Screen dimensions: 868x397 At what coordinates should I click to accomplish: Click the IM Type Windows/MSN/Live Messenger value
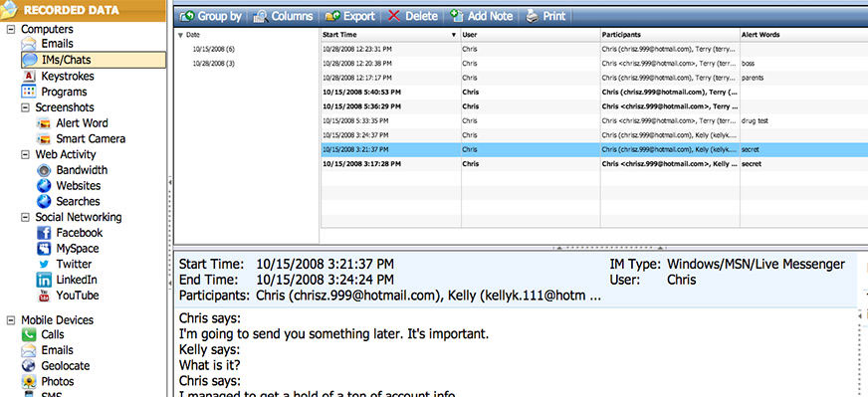click(757, 264)
